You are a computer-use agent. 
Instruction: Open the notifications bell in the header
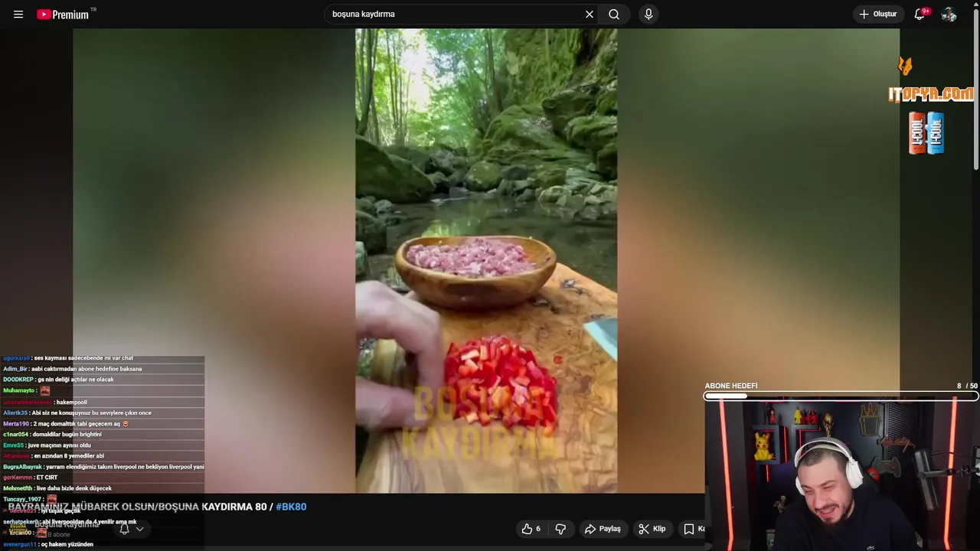(920, 15)
